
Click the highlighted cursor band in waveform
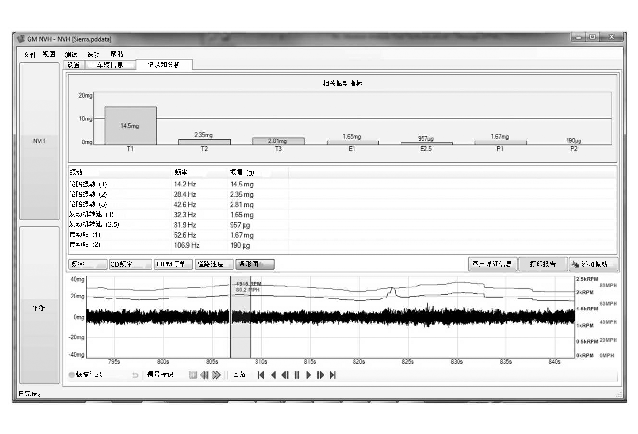[240, 316]
